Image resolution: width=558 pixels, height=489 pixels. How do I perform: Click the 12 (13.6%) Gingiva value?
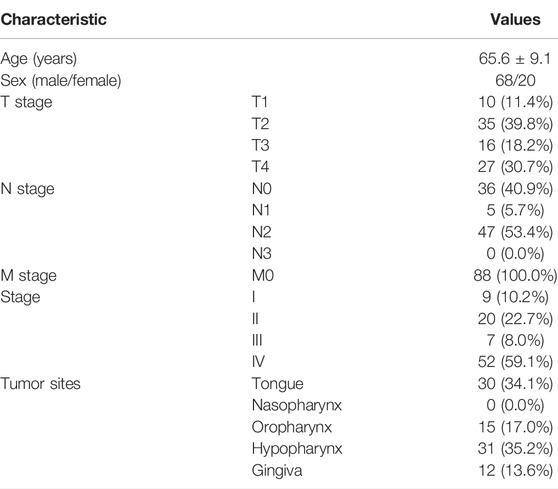[x=515, y=471]
